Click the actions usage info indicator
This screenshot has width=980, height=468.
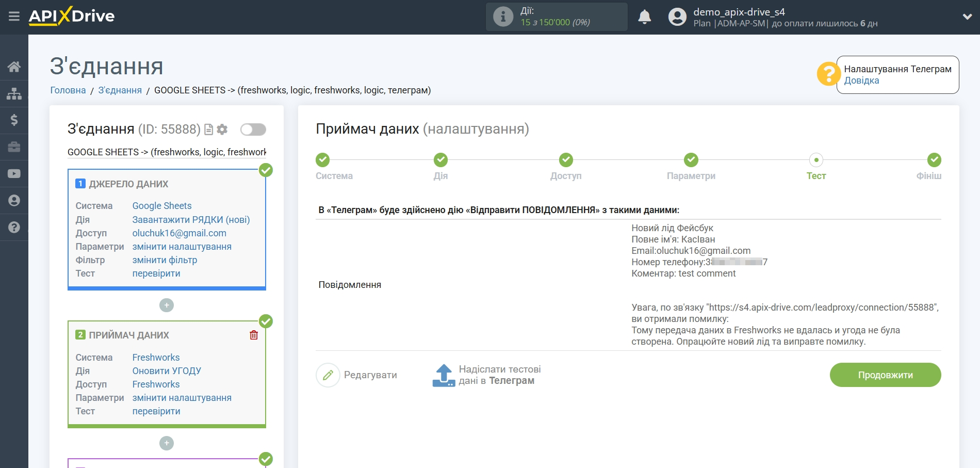(x=503, y=17)
